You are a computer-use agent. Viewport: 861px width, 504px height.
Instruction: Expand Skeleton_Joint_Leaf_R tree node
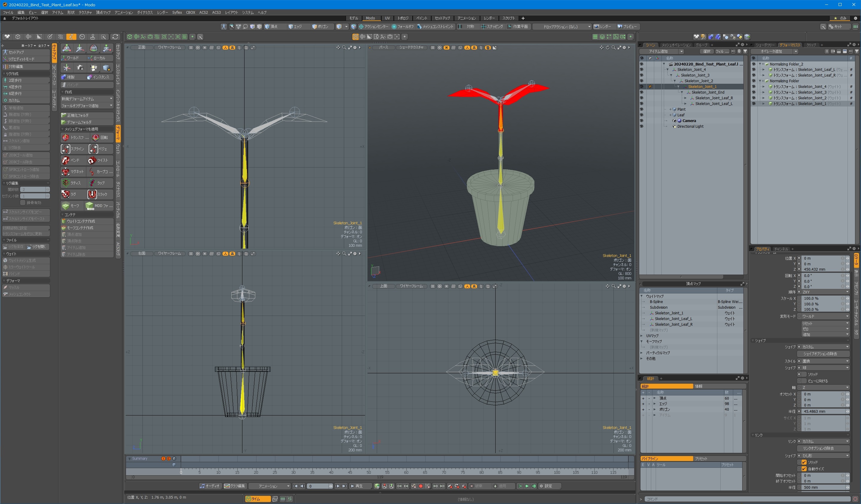coord(685,98)
